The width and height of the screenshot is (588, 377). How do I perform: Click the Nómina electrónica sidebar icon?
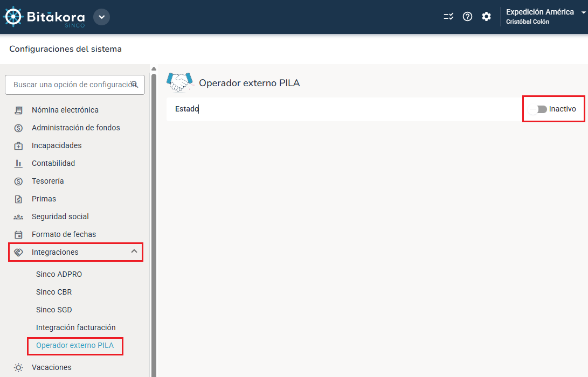pos(19,110)
